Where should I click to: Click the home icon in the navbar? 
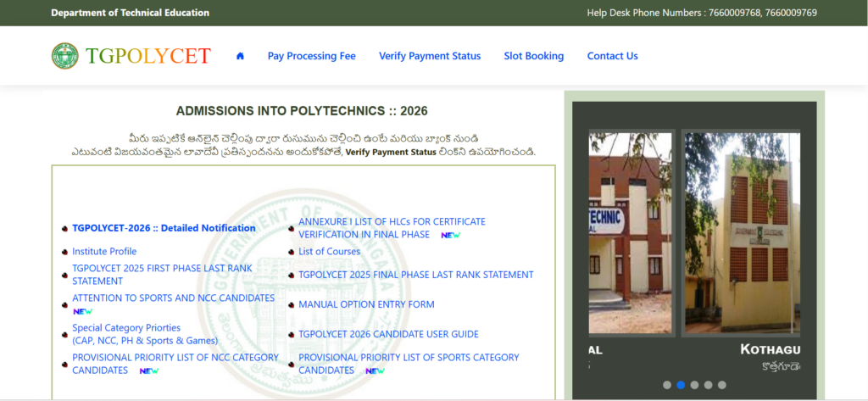tap(240, 56)
